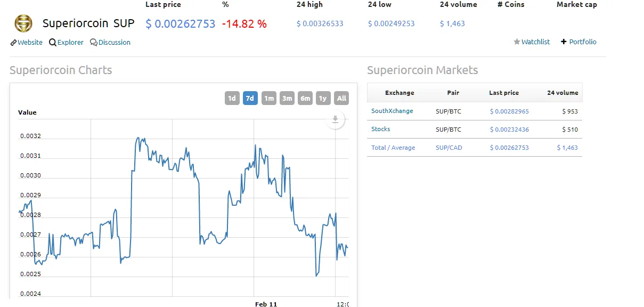Show the 1y chart range

(x=323, y=98)
